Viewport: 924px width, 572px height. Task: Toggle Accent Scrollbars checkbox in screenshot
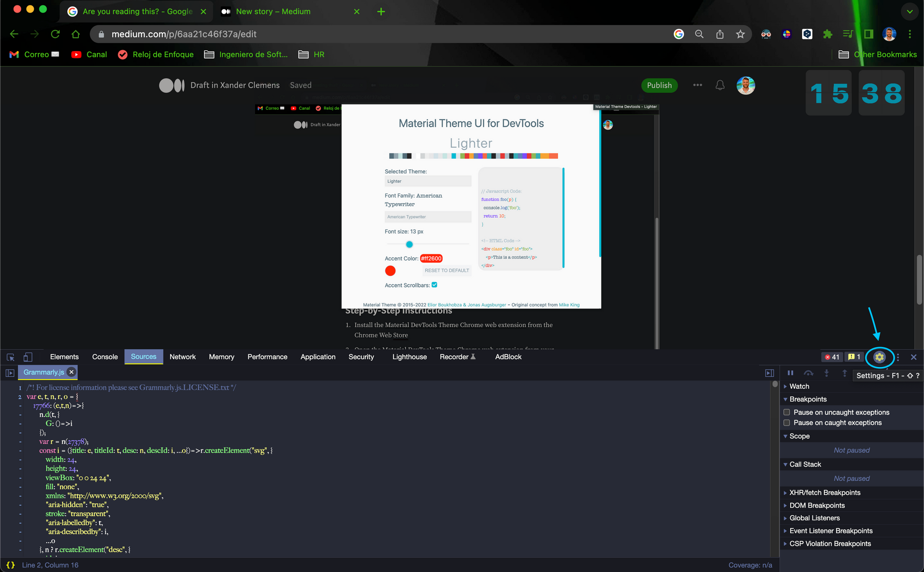pos(435,285)
